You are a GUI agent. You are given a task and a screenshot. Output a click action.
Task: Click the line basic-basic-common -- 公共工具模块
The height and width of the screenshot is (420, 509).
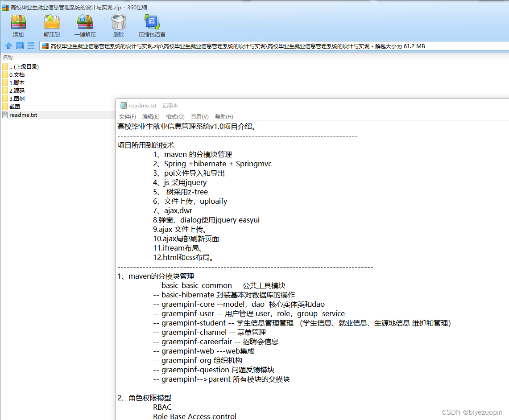tap(219, 285)
